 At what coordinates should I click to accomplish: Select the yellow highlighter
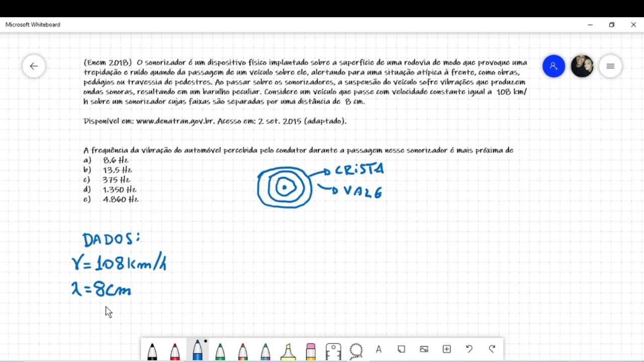coord(288,350)
